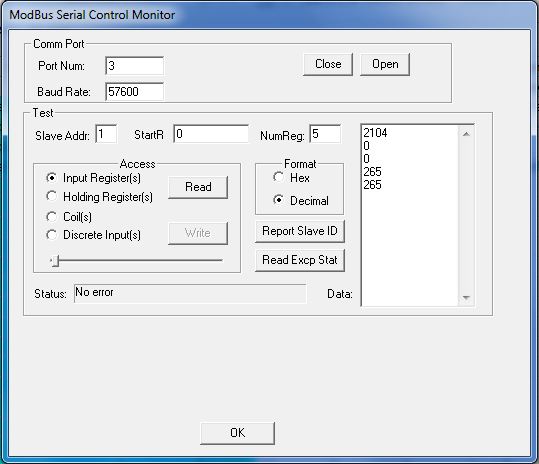Click the last Data row: the second 265 value
The image size is (539, 464).
[x=372, y=185]
